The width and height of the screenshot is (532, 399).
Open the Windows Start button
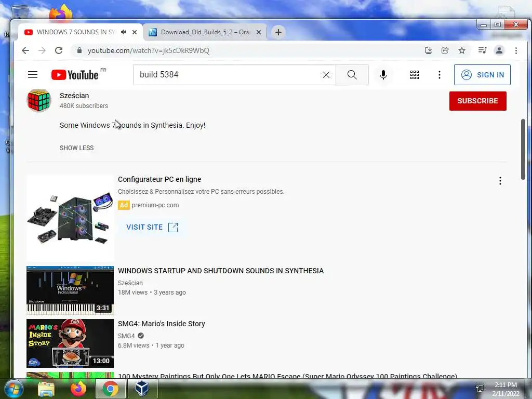14,389
